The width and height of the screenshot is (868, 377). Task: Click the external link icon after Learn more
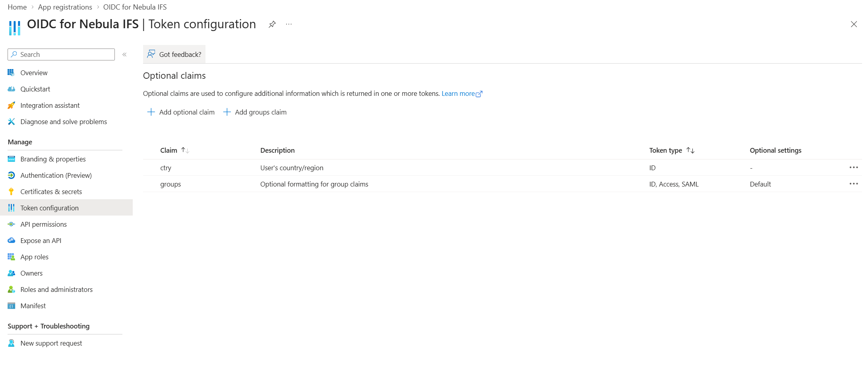tap(479, 94)
